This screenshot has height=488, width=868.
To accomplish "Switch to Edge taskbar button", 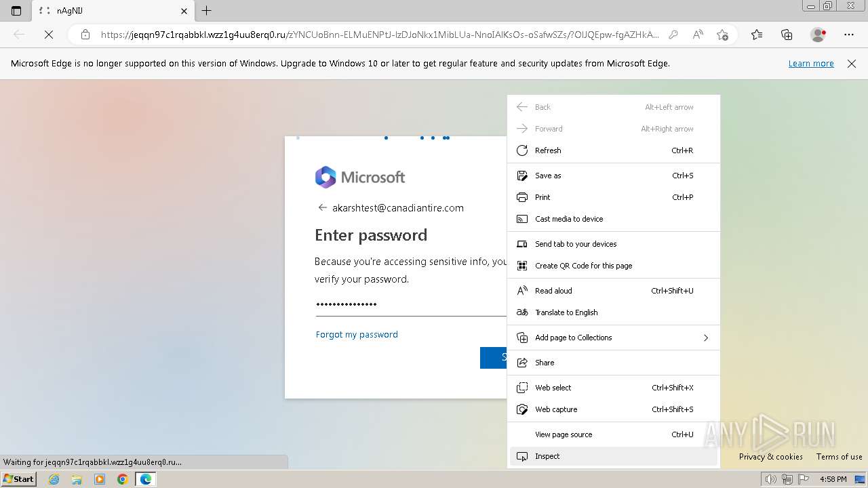I will coord(146,479).
